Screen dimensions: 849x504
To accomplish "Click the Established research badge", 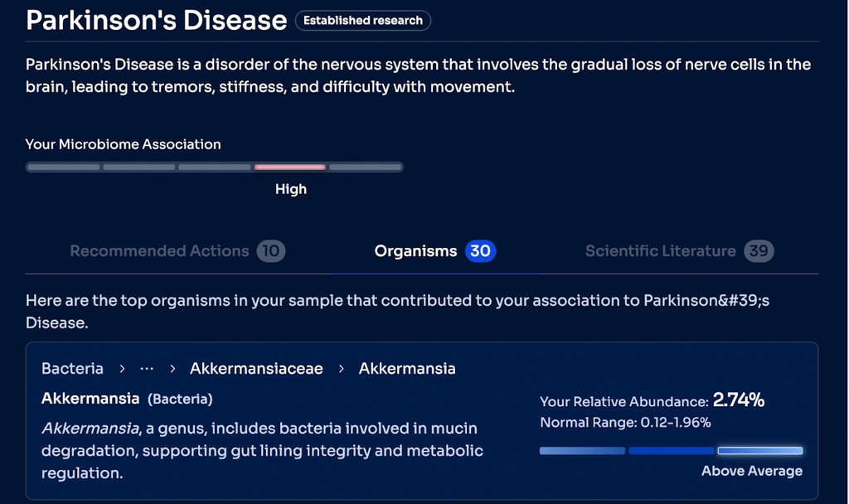I will [x=363, y=21].
